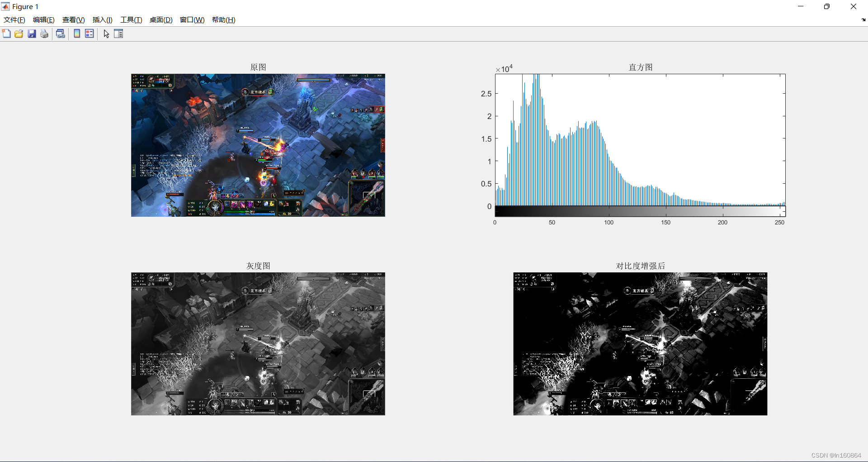Click the 2.5 y-axis tick label
The image size is (868, 462).
pos(486,94)
